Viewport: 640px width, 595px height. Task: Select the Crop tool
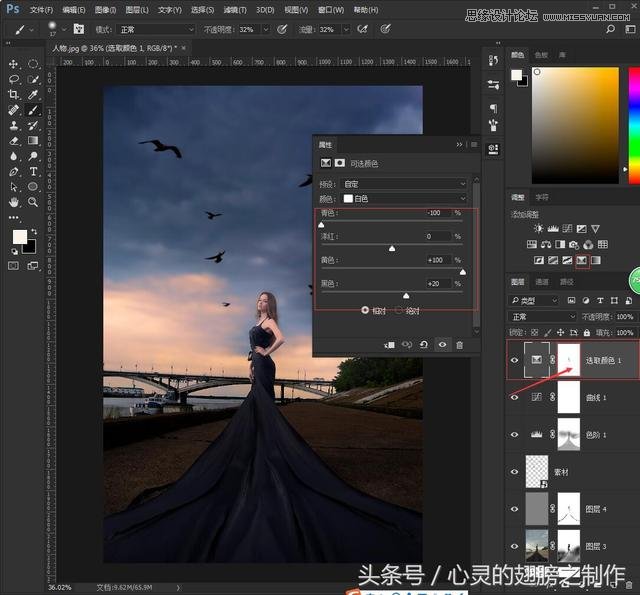pos(14,94)
